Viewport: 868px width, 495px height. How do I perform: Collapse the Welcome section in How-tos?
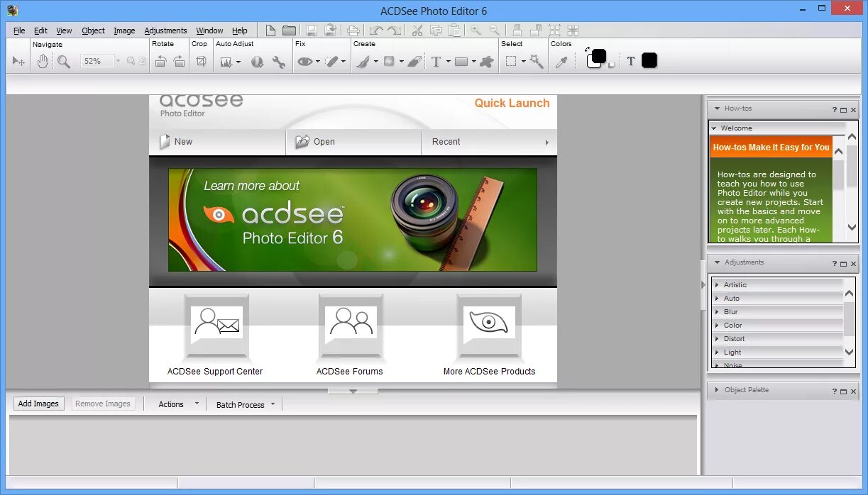[714, 128]
